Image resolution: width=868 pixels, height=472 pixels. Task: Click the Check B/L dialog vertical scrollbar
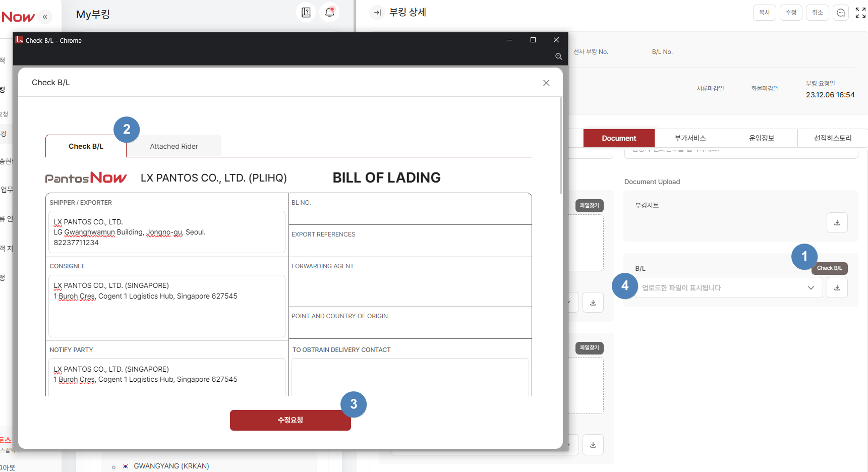[561, 146]
